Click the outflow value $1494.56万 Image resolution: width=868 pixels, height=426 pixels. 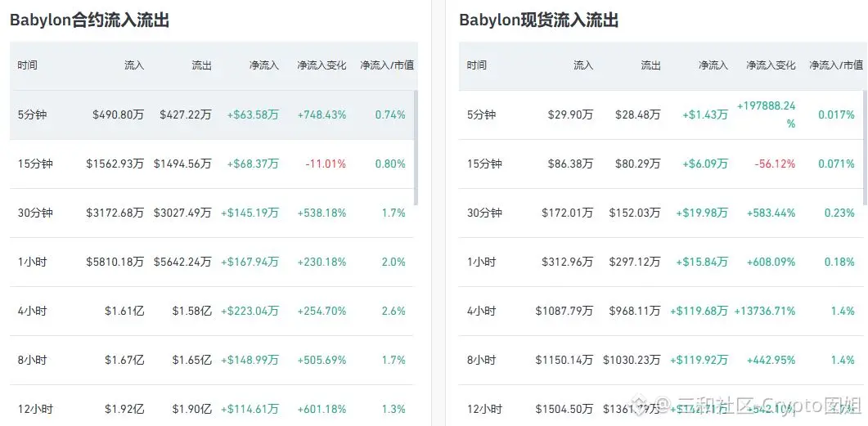182,164
